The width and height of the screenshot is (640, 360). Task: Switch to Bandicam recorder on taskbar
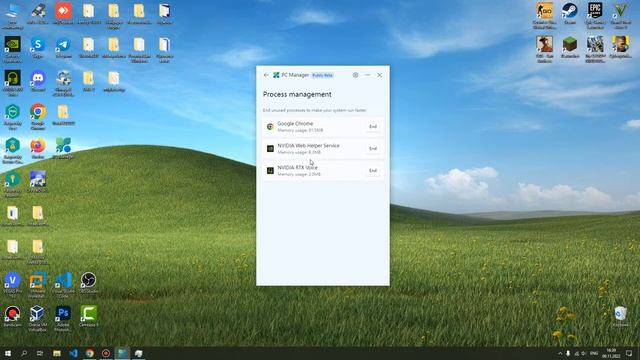[x=106, y=353]
